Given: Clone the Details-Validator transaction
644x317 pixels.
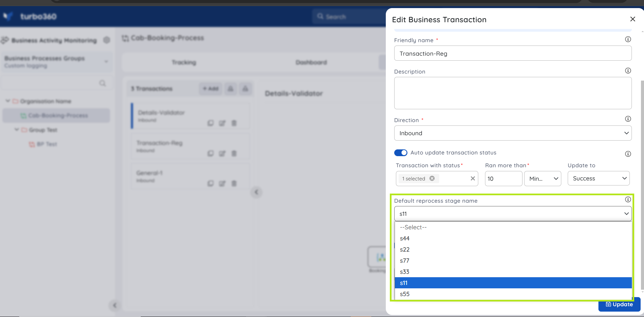Looking at the screenshot, I should click(211, 123).
